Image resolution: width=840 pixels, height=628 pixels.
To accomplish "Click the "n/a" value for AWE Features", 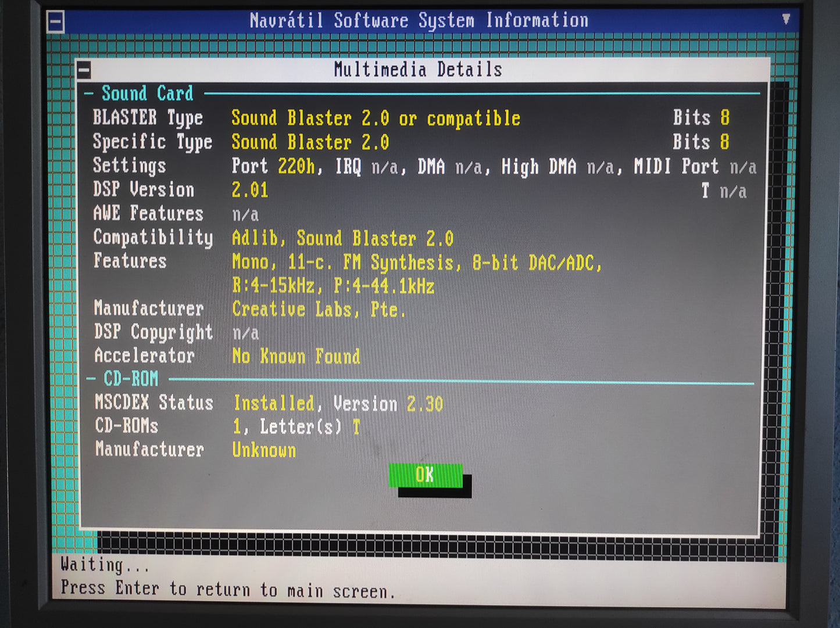I will click(x=245, y=215).
